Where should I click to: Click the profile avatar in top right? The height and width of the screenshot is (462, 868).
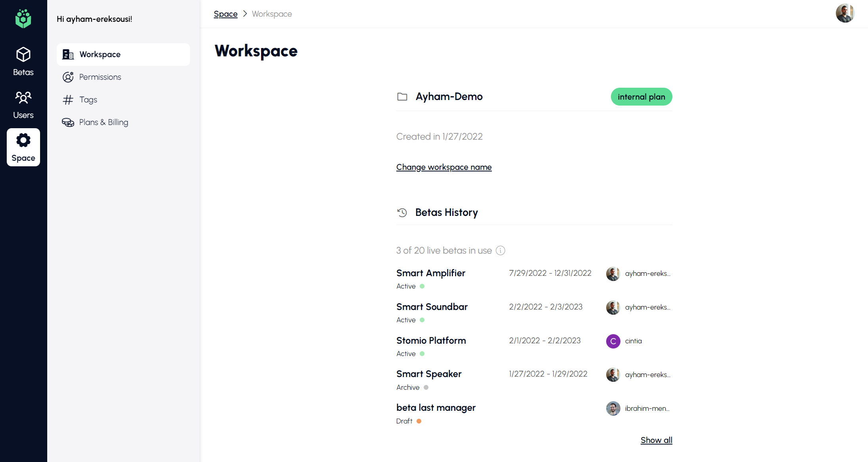(x=845, y=13)
